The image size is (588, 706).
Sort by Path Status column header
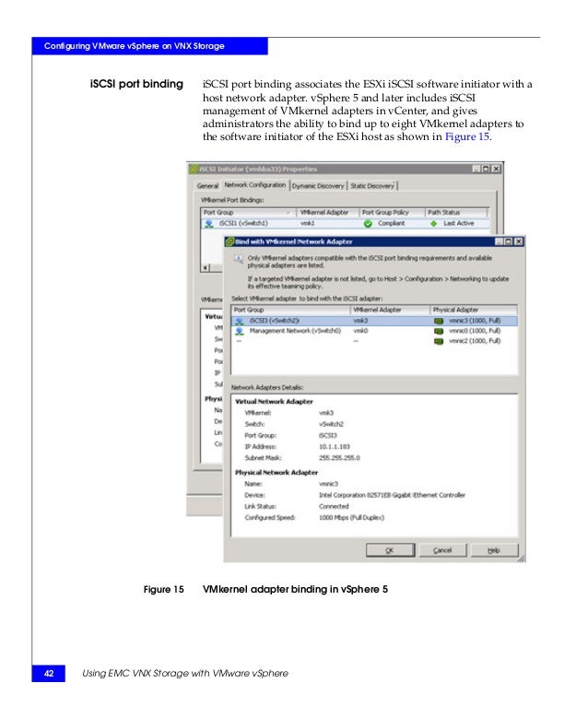click(456, 212)
